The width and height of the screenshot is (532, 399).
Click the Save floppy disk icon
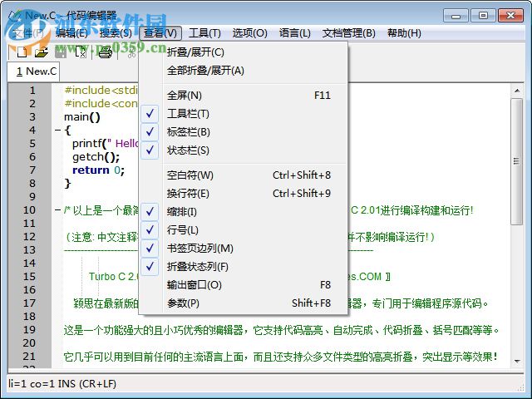click(x=61, y=52)
